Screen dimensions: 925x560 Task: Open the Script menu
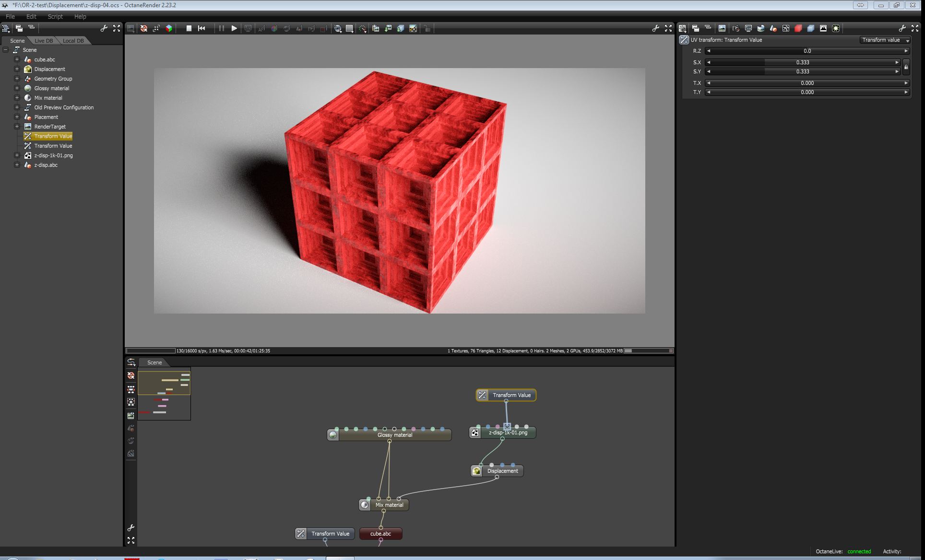click(x=55, y=16)
